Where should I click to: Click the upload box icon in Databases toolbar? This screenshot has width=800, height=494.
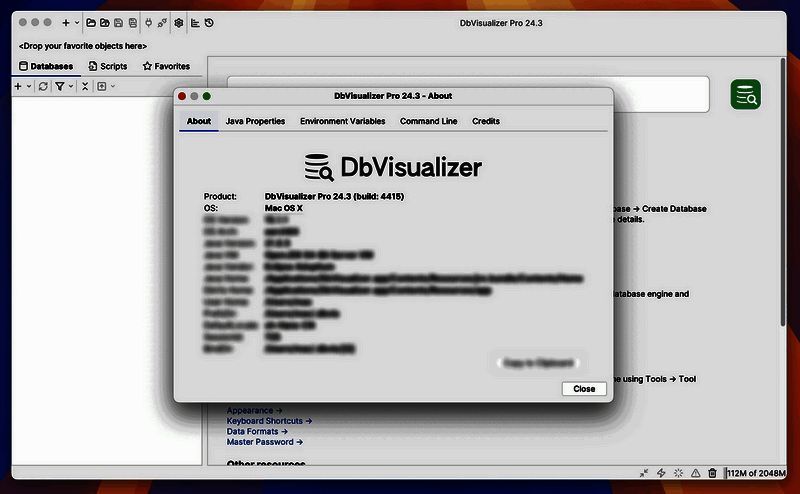[x=102, y=86]
